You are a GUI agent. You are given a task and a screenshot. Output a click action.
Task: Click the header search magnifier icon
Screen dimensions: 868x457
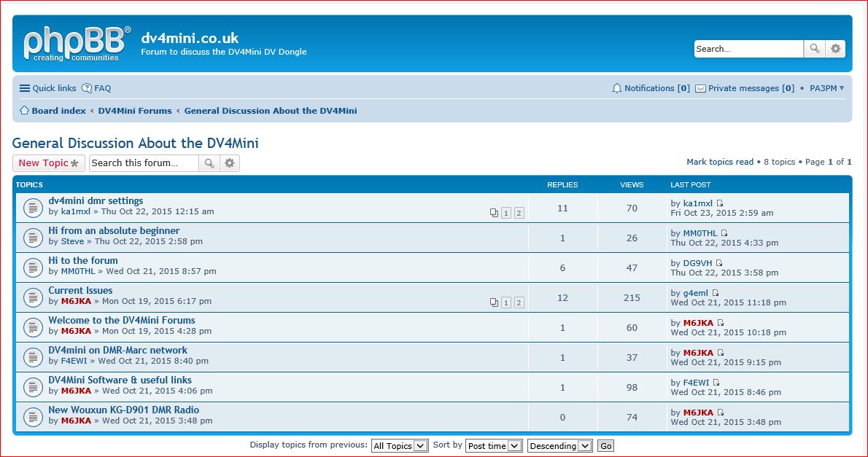(814, 49)
